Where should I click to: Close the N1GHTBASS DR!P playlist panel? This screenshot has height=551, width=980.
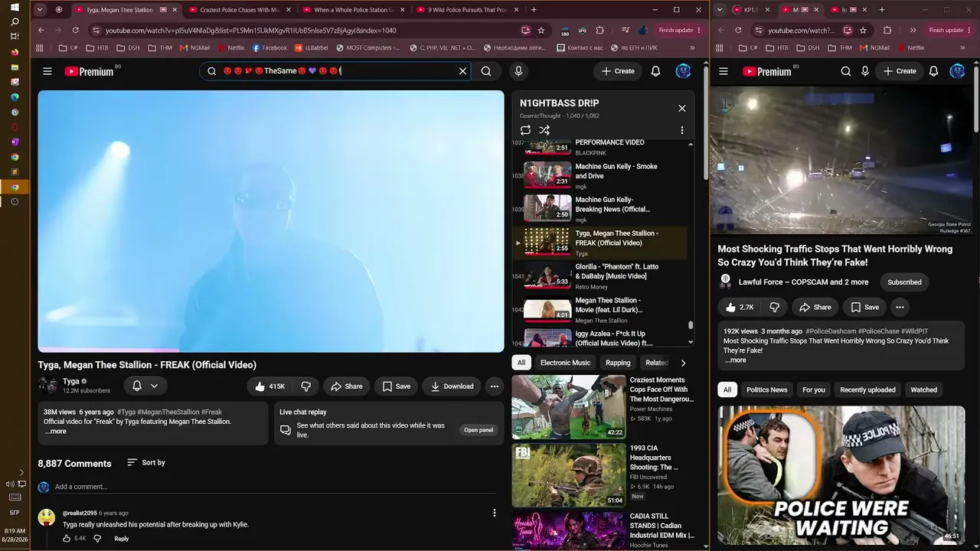682,108
